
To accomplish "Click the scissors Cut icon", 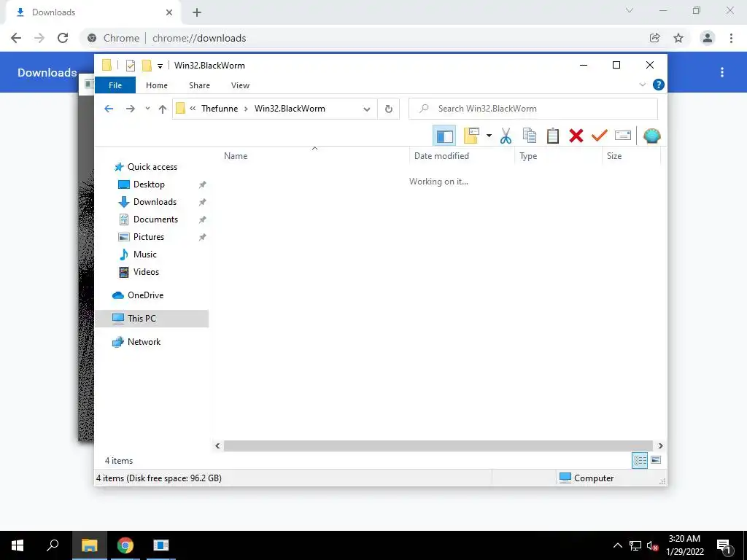I will [x=506, y=136].
